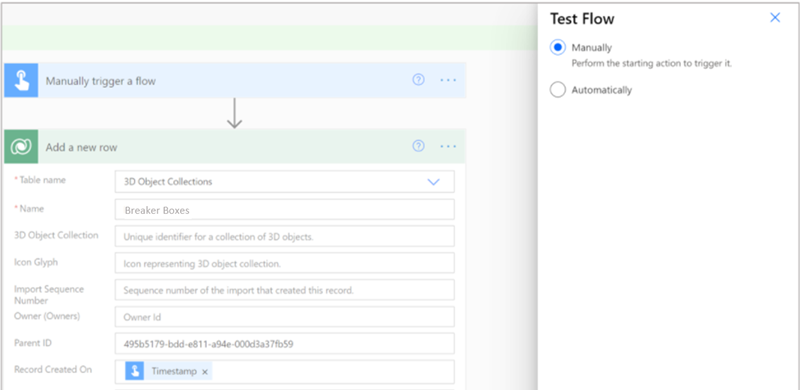Click the text Perform the starting action to trigger it
Screen dimensions: 800x390
click(x=652, y=64)
